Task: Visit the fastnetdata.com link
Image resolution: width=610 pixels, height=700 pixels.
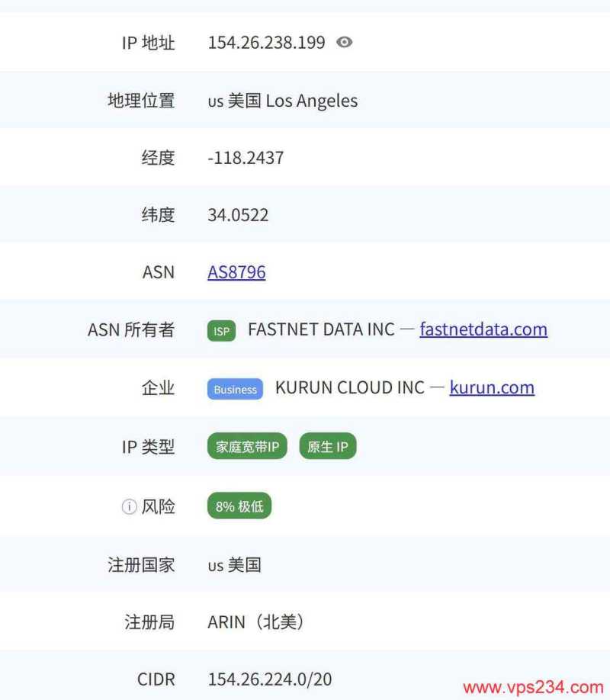Action: click(x=483, y=329)
